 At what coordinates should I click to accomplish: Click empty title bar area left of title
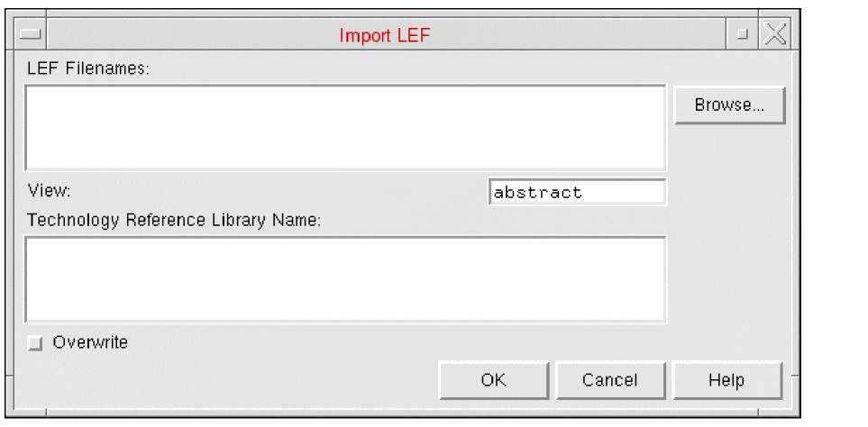pos(180,36)
